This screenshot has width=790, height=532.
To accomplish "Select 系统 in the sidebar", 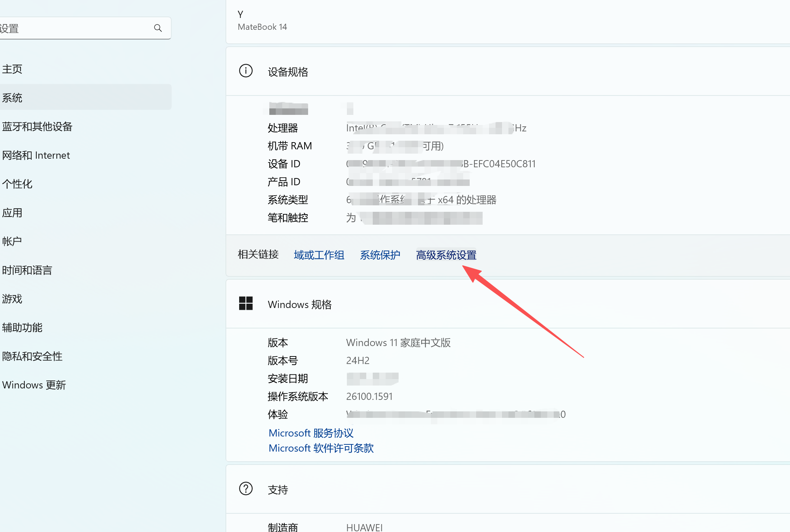I will [x=13, y=98].
